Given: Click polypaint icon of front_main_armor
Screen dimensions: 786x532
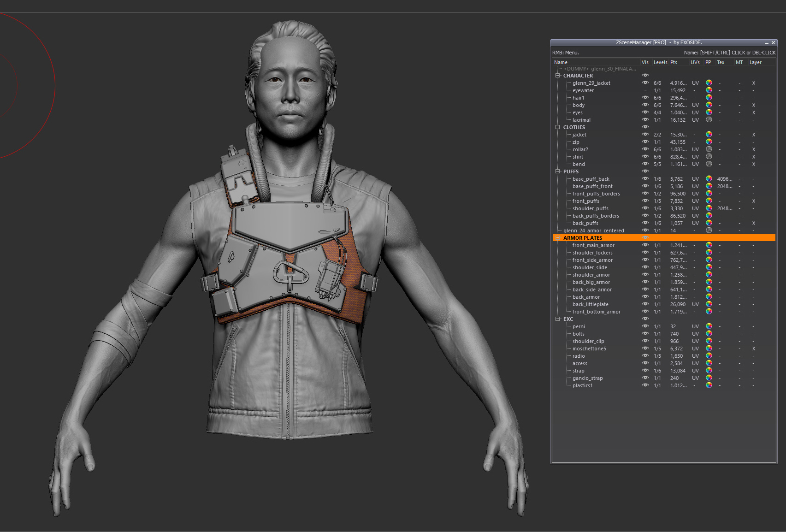Looking at the screenshot, I should click(x=709, y=245).
